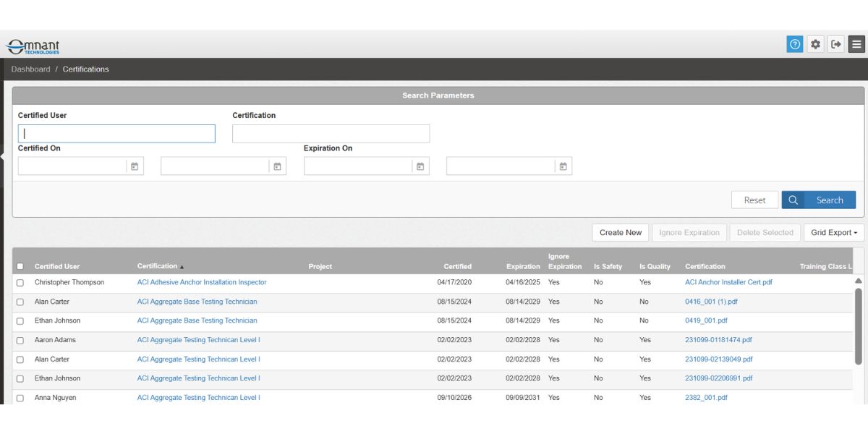
Task: Open Ethan Johnson's ACI Aggregate Base Testing Technician
Action: click(x=197, y=320)
